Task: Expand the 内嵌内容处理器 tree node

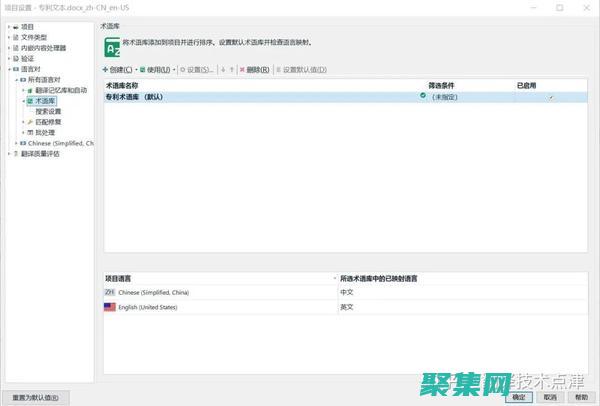Action: click(9, 48)
